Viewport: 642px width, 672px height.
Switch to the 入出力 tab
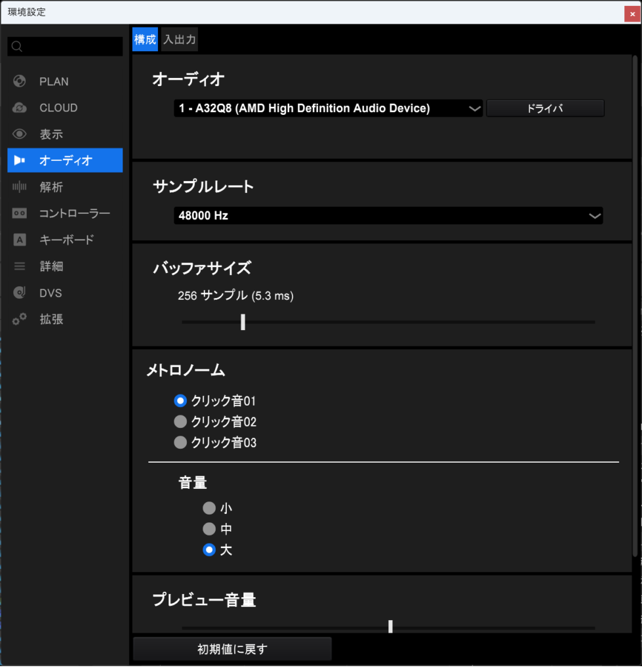pos(179,39)
